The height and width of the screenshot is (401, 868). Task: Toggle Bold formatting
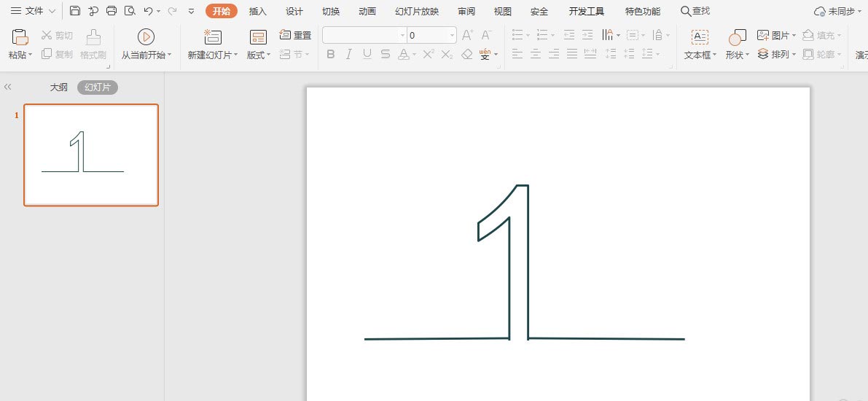(x=330, y=54)
